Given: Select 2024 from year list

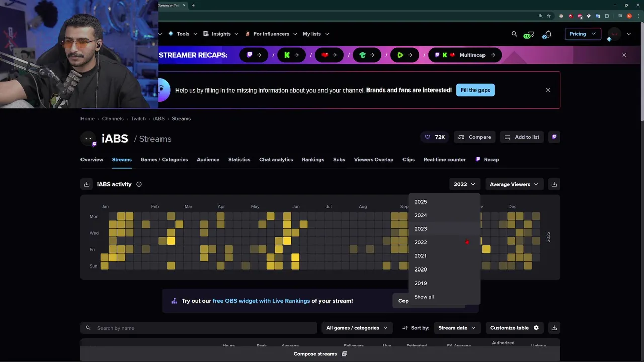Looking at the screenshot, I should (444, 215).
